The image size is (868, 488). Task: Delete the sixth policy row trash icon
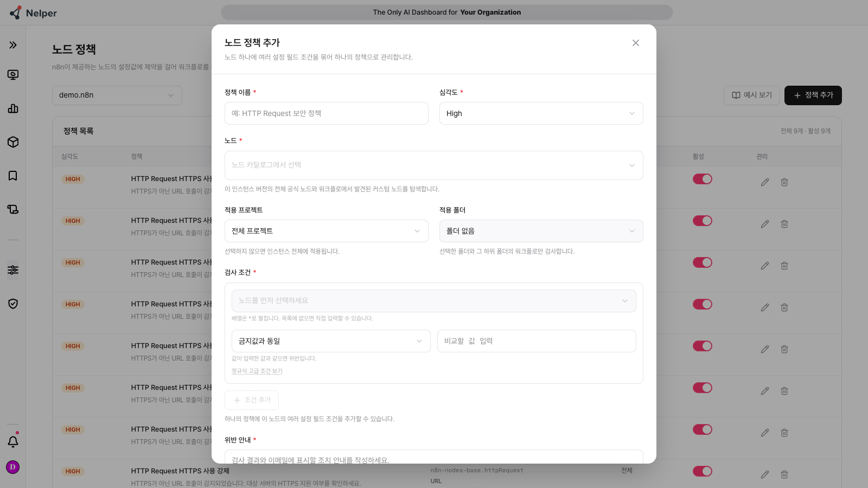[x=784, y=391]
